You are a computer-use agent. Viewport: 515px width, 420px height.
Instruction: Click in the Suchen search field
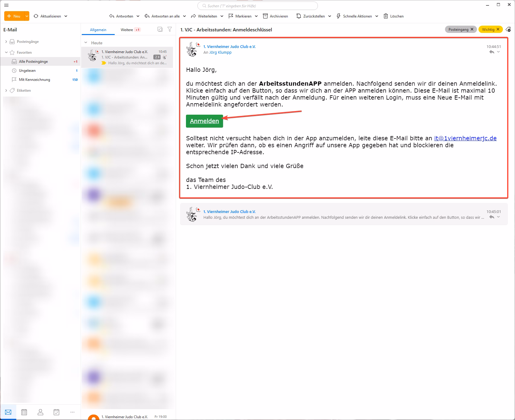click(257, 6)
